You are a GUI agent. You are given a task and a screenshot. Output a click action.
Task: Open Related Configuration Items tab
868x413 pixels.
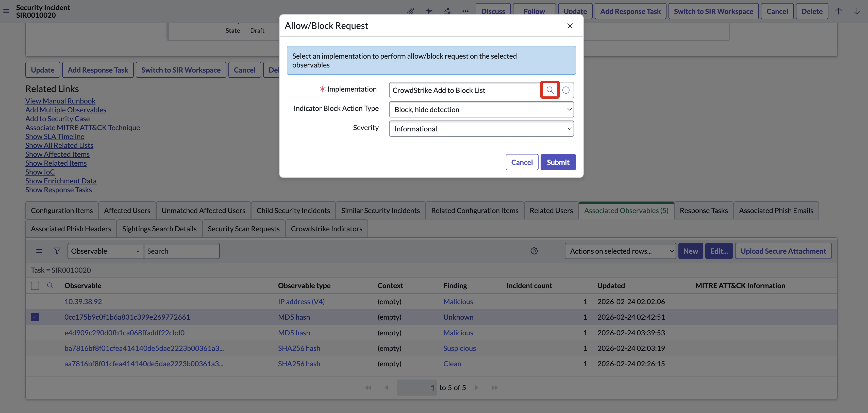click(x=475, y=211)
